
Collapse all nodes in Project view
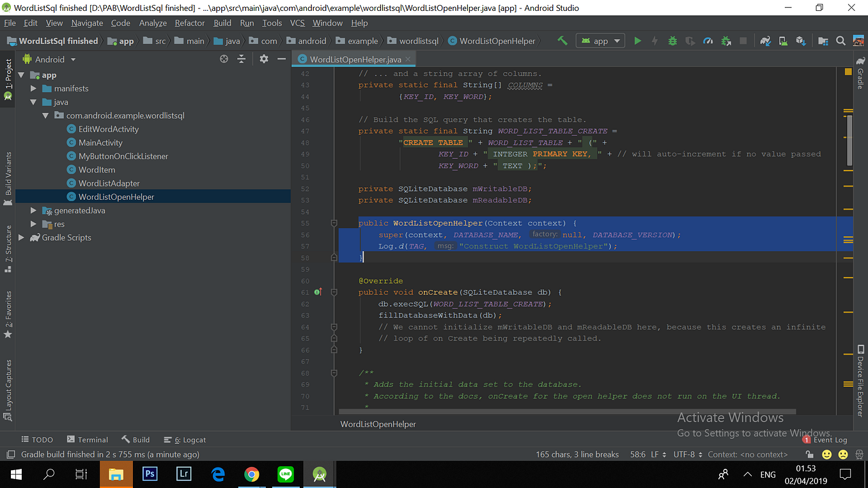pyautogui.click(x=241, y=59)
